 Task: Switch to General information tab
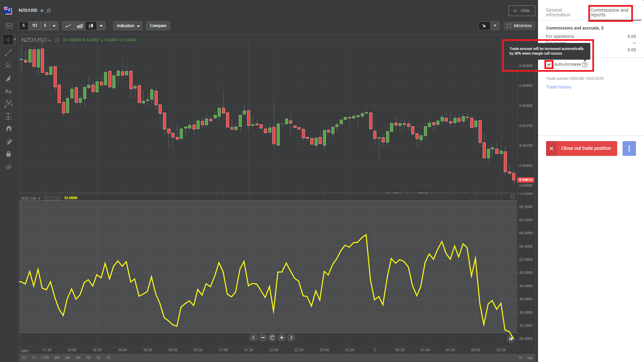[558, 12]
